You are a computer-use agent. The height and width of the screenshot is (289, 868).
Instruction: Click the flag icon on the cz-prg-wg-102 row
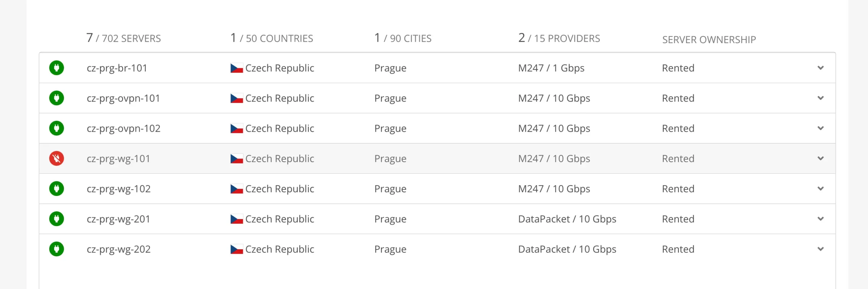(x=236, y=188)
